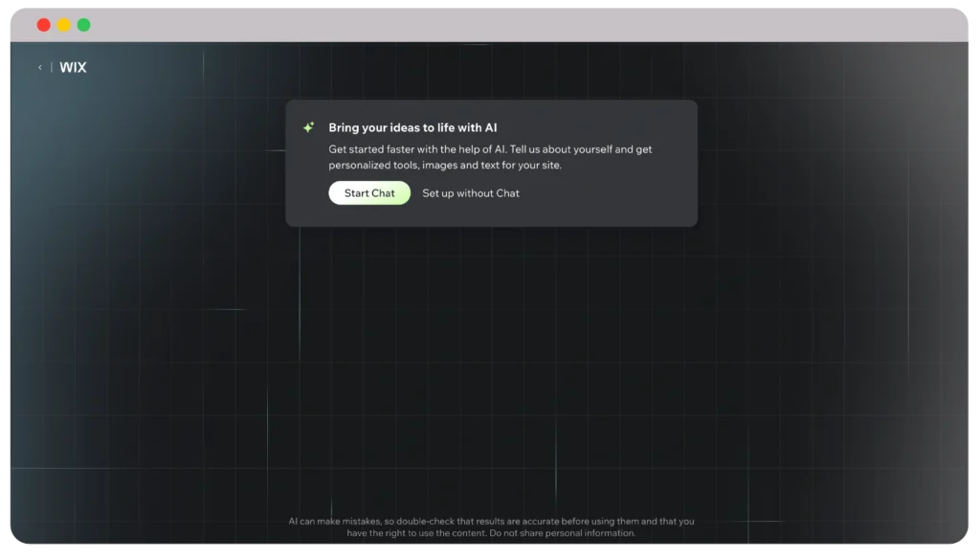Click the vertical divider before the WIX logo
The height and width of the screenshot is (560, 980).
pyautogui.click(x=52, y=68)
